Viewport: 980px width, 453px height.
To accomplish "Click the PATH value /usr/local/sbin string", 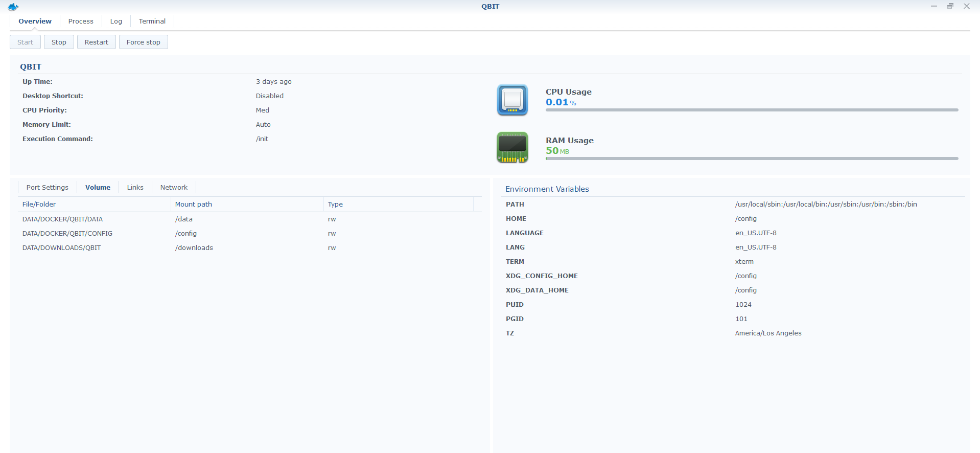I will click(826, 204).
